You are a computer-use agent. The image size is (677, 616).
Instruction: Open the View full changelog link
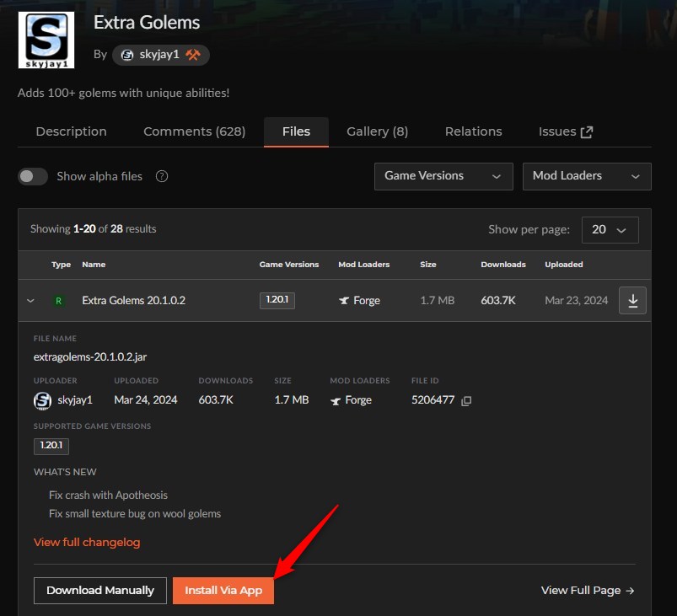87,542
